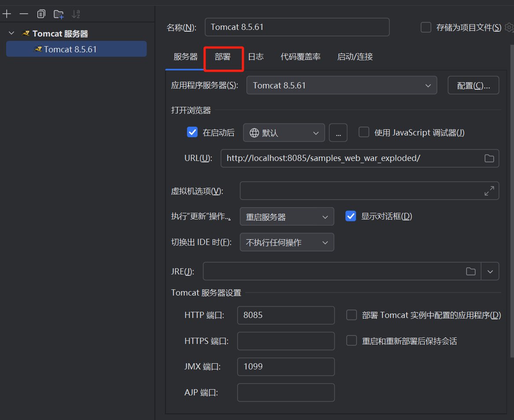Click the folder icon in URL field
This screenshot has height=420, width=514.
tap(489, 158)
